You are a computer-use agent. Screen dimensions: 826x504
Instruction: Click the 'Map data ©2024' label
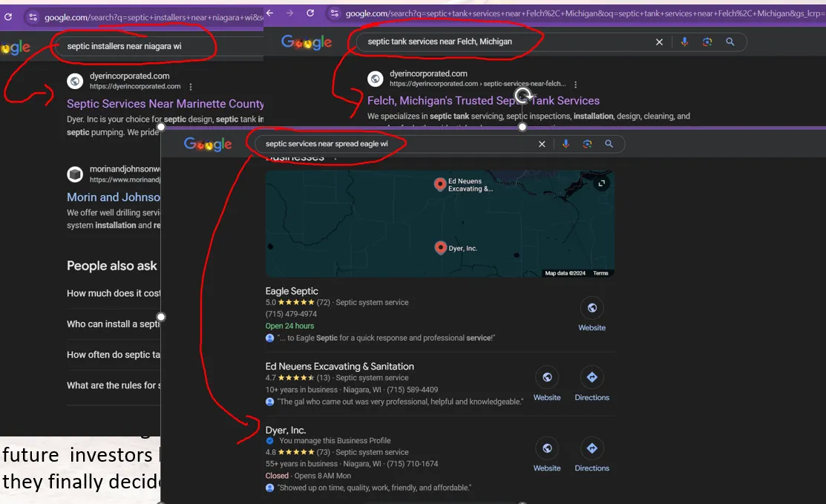(x=565, y=273)
